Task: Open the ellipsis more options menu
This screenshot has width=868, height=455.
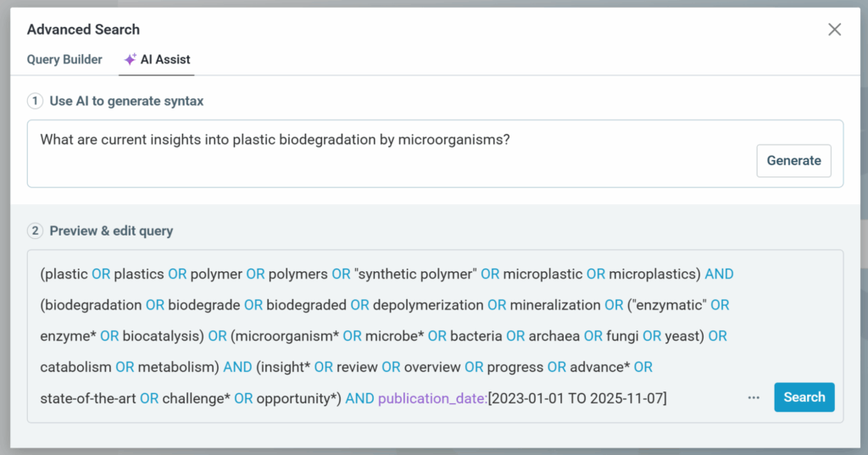Action: pyautogui.click(x=754, y=397)
